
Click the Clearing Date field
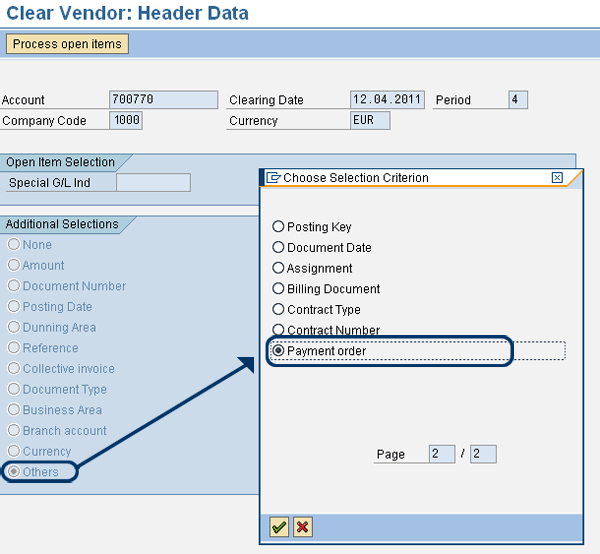[387, 100]
